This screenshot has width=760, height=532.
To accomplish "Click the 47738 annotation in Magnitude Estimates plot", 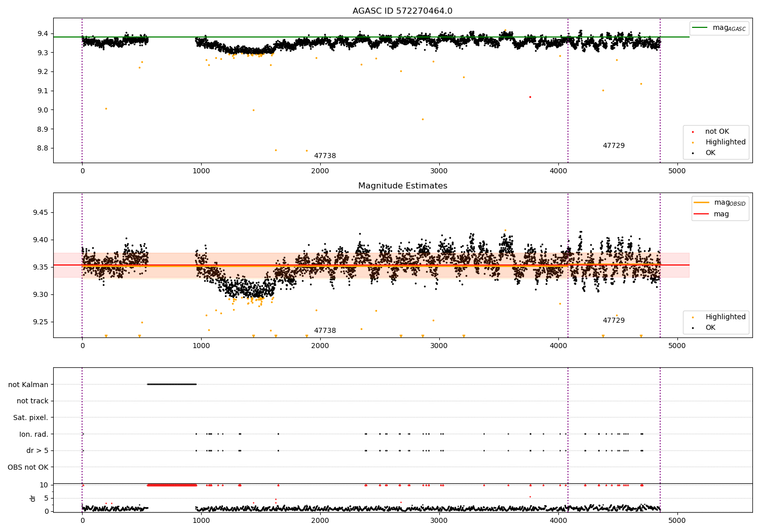I will click(325, 331).
